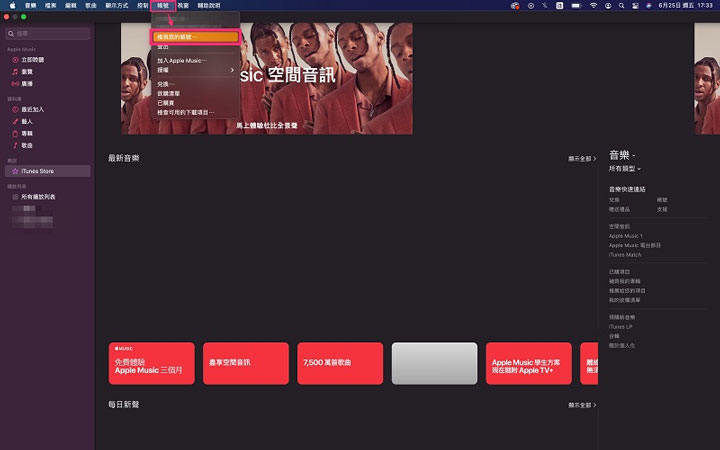Close the open 帳號 (Account) menu
The image size is (720, 450).
point(163,6)
